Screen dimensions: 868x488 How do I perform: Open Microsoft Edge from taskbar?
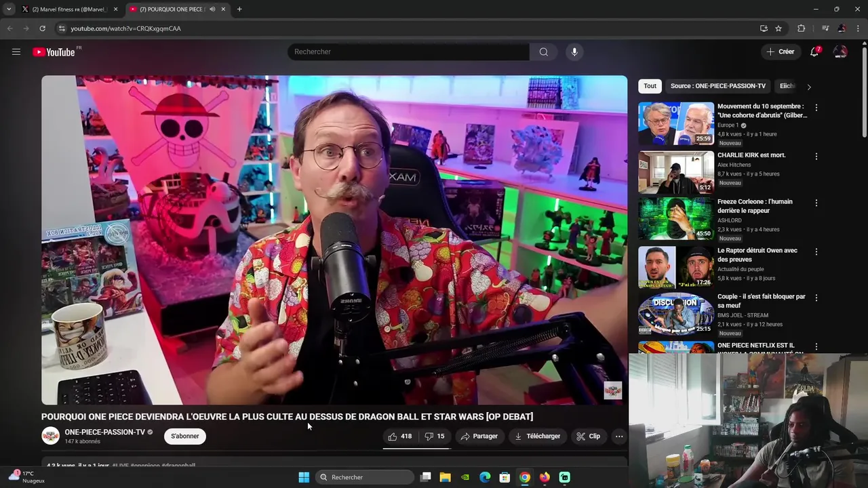(x=485, y=477)
